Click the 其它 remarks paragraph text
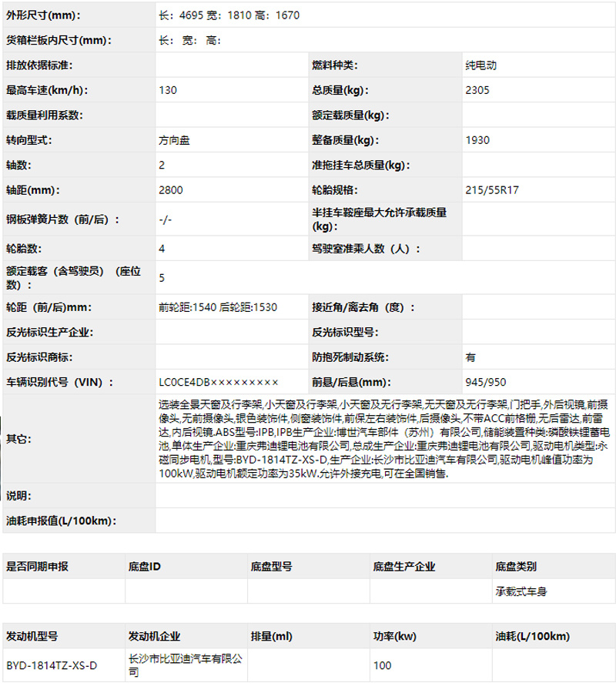The image size is (616, 693). coord(384,439)
